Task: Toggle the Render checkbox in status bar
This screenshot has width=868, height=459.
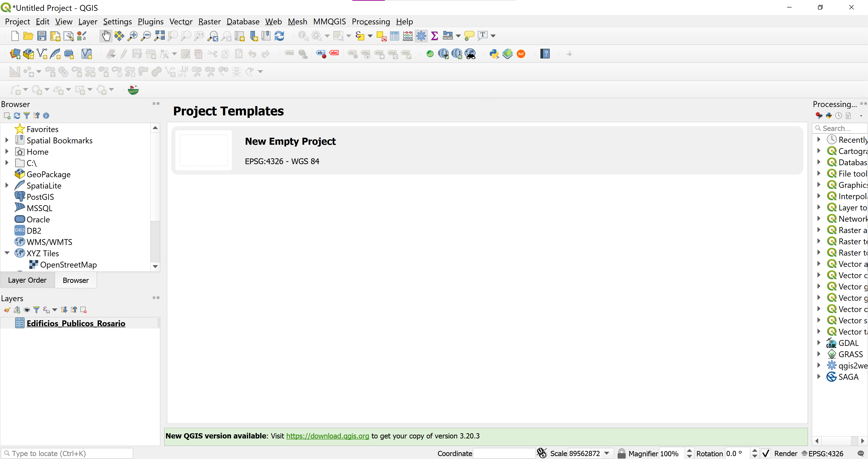Action: point(766,453)
